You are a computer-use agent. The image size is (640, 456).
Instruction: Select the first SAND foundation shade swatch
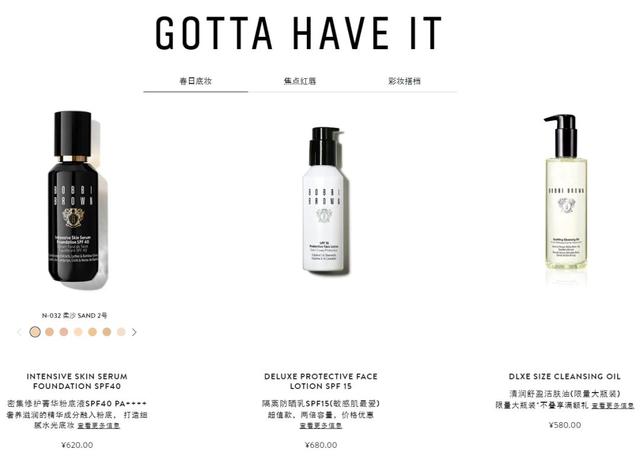(x=35, y=332)
